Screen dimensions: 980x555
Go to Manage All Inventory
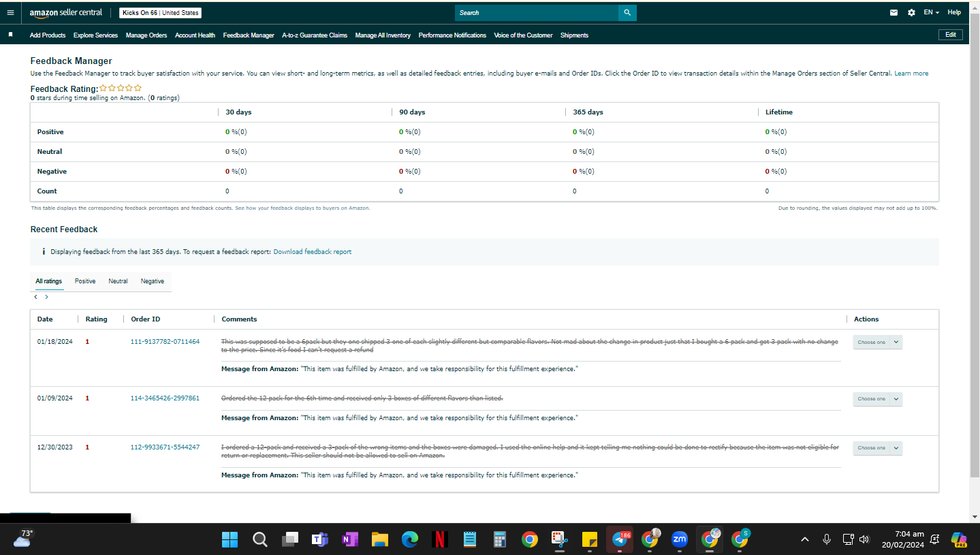coord(383,35)
